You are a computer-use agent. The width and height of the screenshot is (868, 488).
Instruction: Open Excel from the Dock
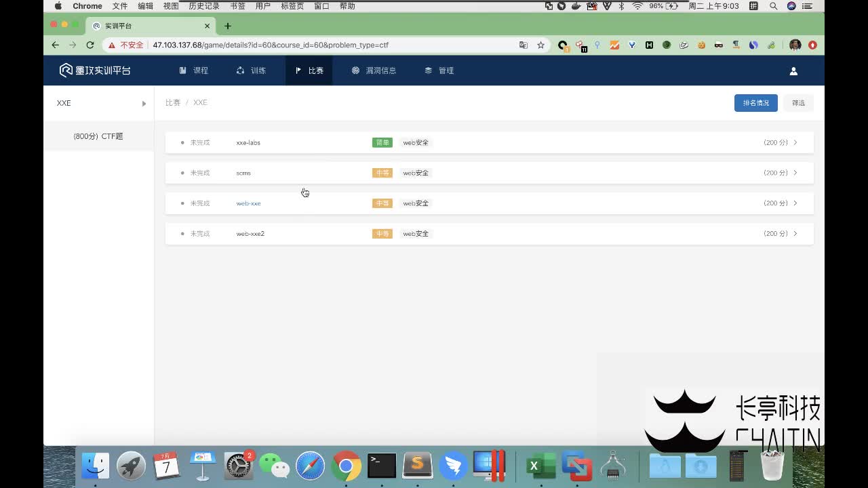click(x=541, y=466)
